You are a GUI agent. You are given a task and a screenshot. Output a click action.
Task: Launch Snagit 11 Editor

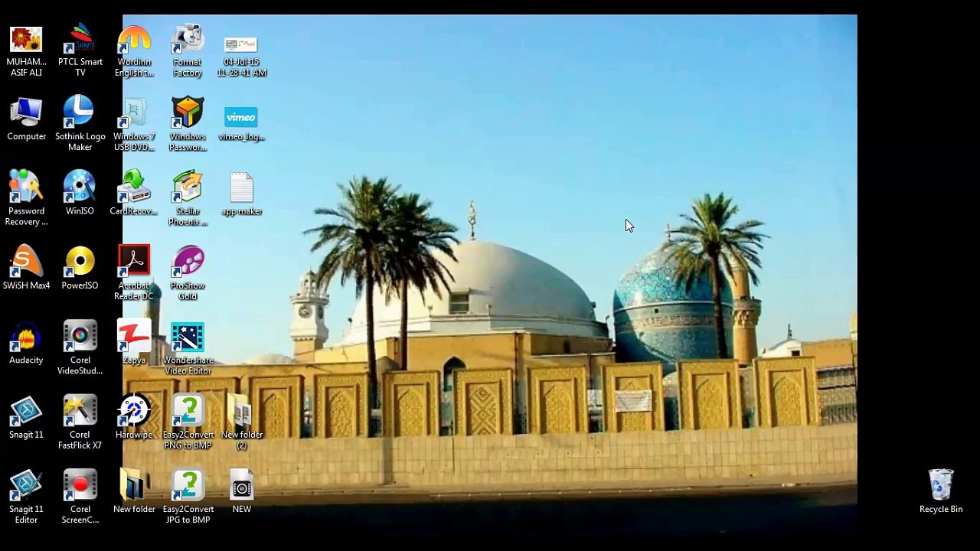(x=26, y=496)
